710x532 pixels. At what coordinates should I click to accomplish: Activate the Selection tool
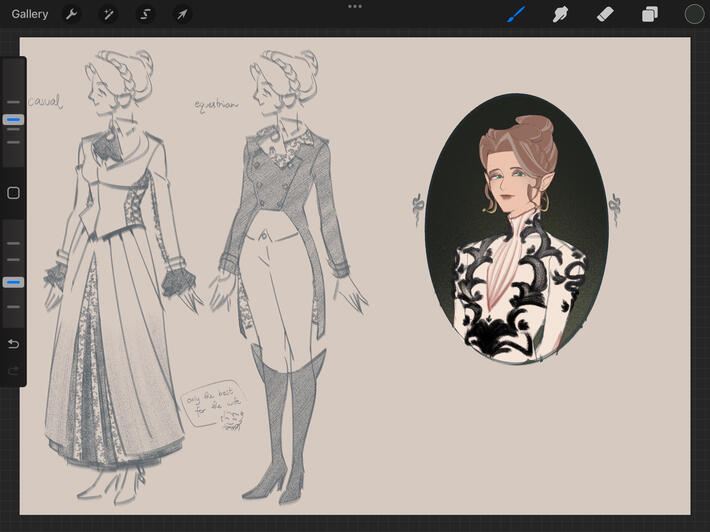pos(145,14)
